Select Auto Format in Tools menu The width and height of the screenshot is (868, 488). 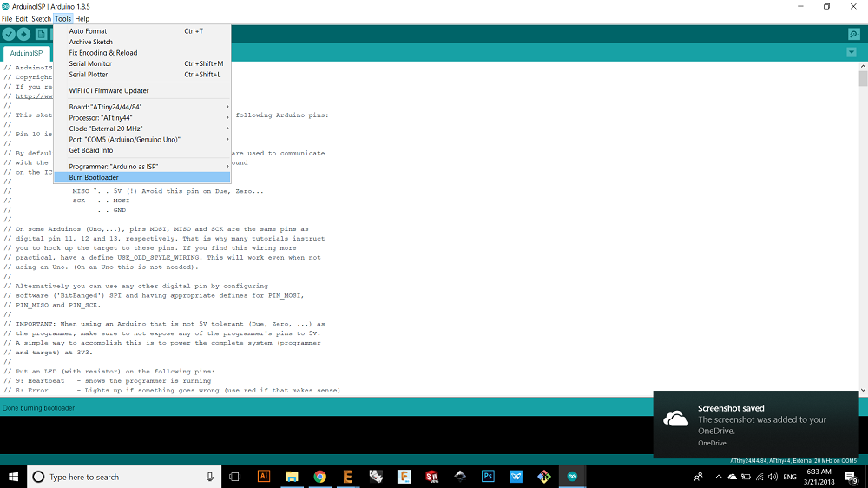pos(142,31)
